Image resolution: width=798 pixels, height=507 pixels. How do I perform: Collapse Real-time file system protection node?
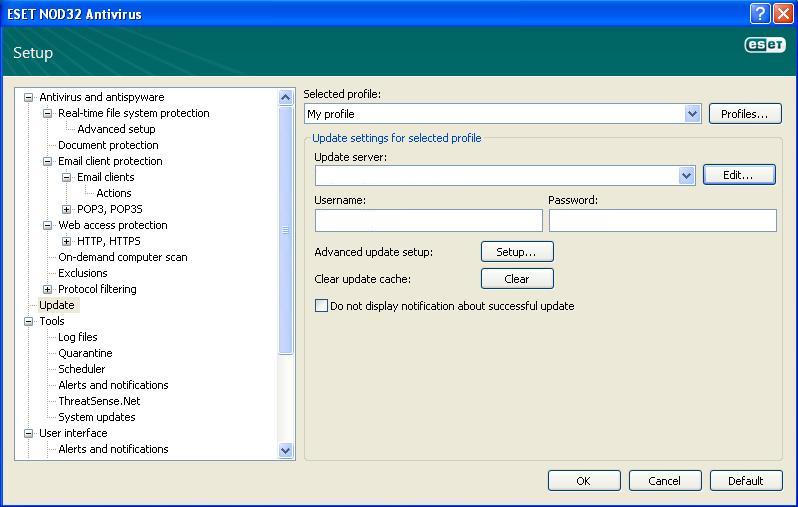click(47, 113)
